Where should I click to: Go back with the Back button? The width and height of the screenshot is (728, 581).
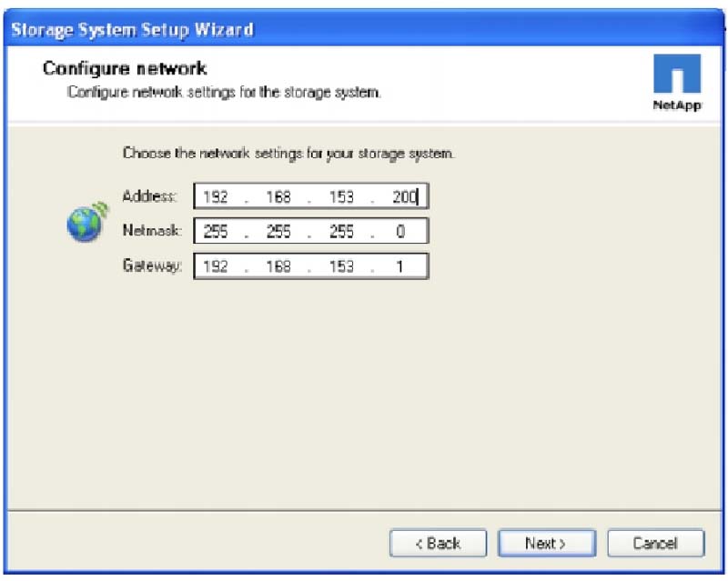pyautogui.click(x=438, y=543)
